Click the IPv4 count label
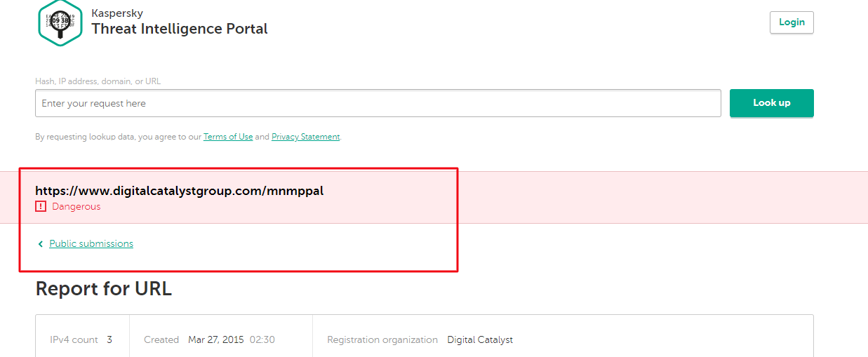The image size is (868, 357). pos(74,339)
